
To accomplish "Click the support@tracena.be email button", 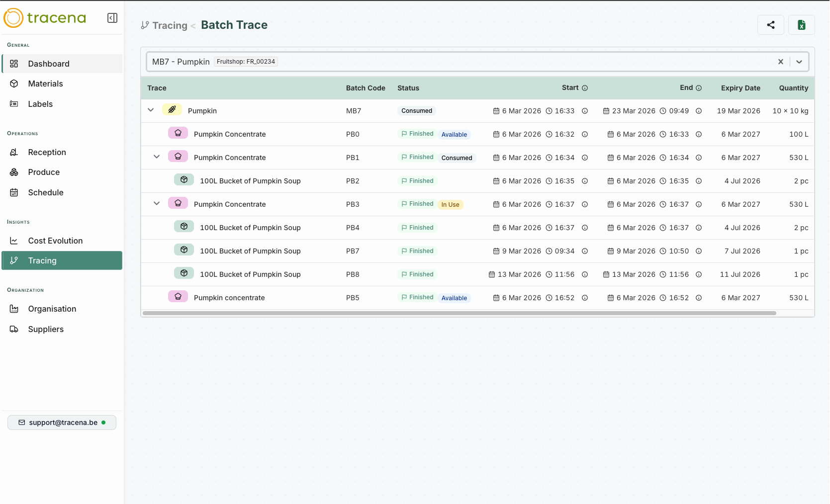I will pyautogui.click(x=62, y=422).
